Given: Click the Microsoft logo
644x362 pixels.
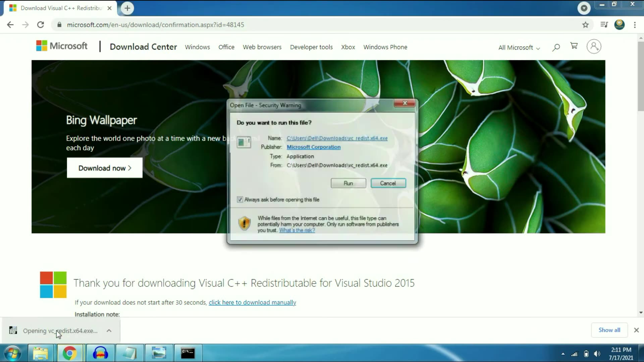Looking at the screenshot, I should (x=62, y=46).
